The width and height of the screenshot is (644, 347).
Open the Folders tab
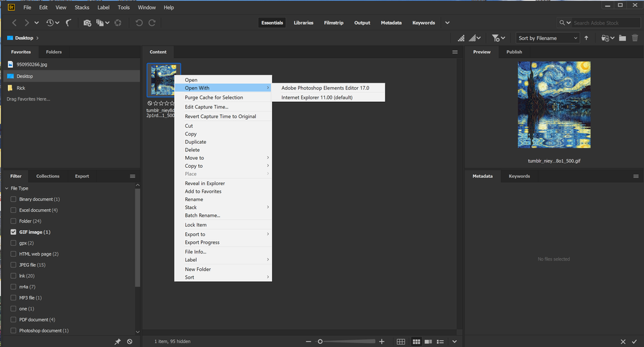coord(54,52)
